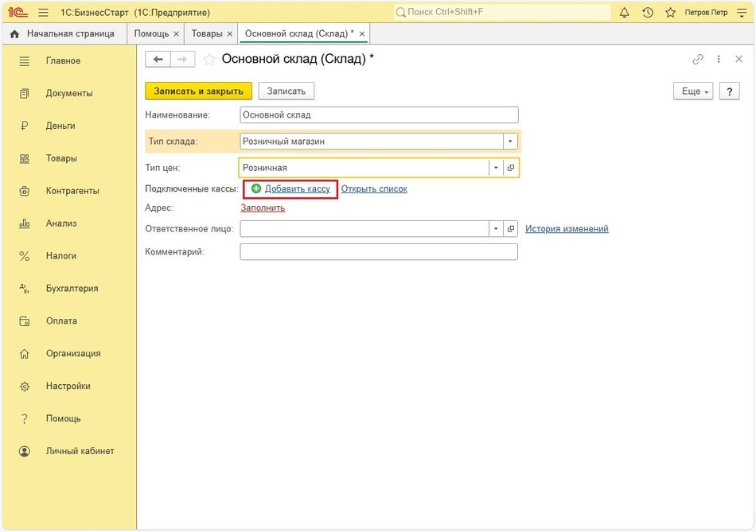Open the Еще dropdown menu
The height and width of the screenshot is (532, 756).
click(694, 91)
